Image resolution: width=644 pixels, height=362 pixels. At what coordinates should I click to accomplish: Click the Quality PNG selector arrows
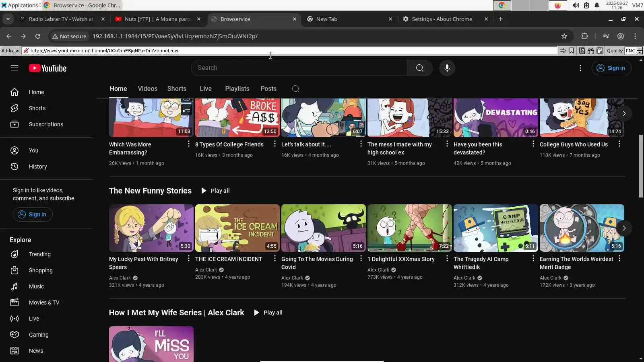[640, 51]
